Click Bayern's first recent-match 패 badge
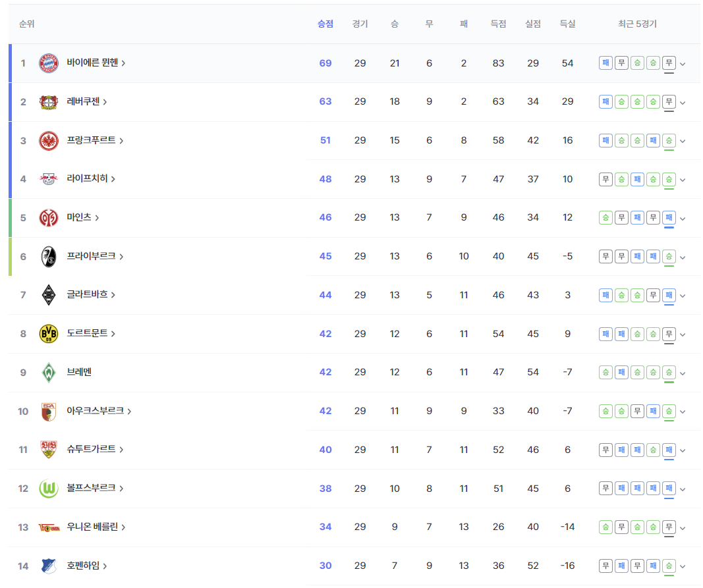This screenshot has height=588, width=703. pyautogui.click(x=605, y=63)
